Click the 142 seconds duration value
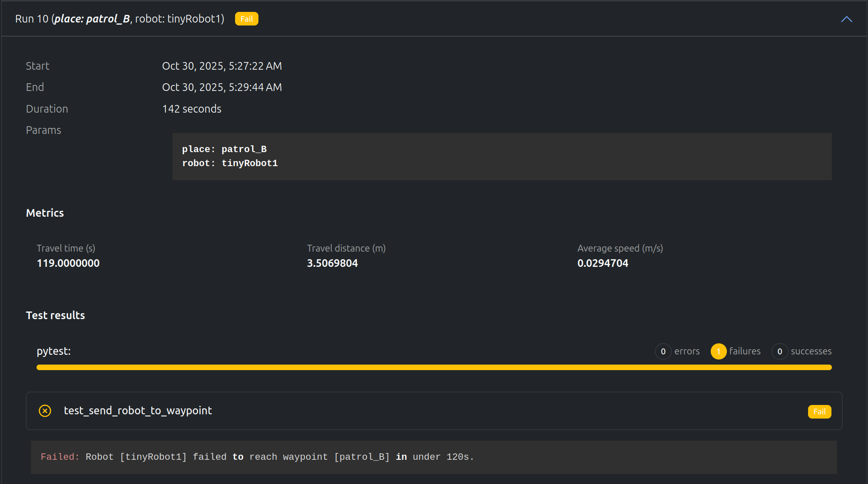Screen dimensions: 868x484 click(x=192, y=109)
